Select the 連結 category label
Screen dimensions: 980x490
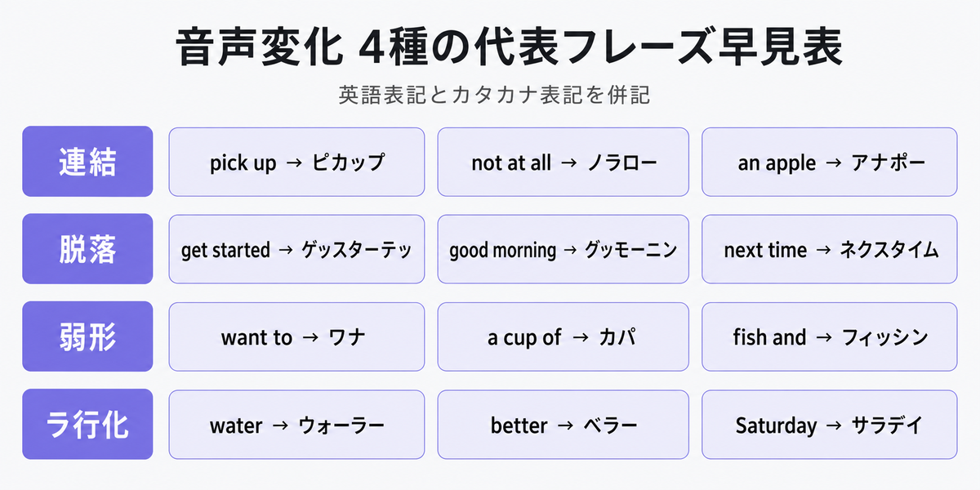[x=87, y=162]
